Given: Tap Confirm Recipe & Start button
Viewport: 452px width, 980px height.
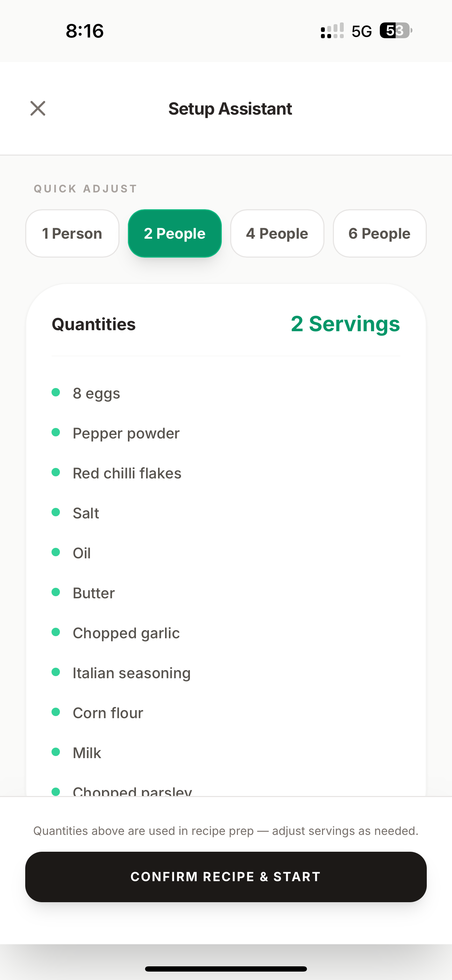Looking at the screenshot, I should pos(226,877).
